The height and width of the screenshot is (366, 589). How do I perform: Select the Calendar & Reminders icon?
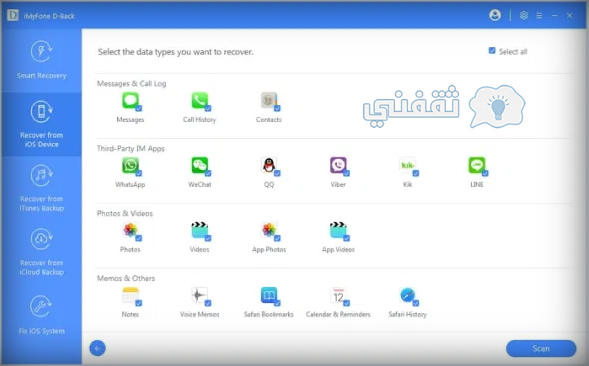coord(338,295)
